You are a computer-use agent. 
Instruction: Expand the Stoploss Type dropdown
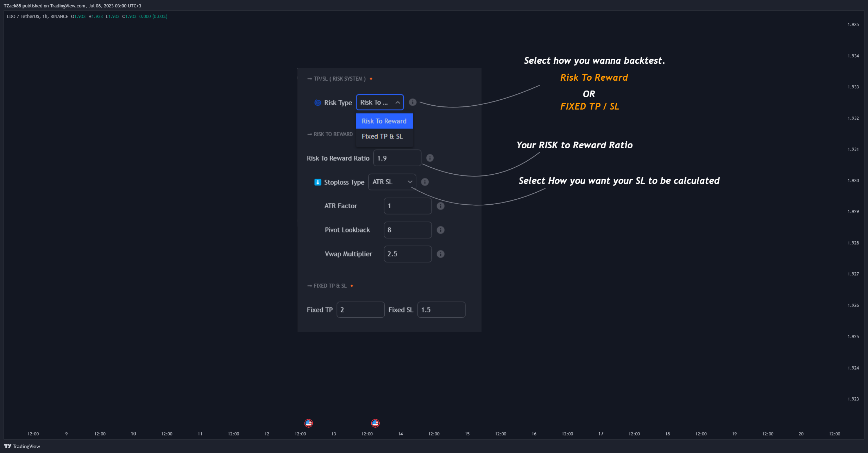point(392,182)
